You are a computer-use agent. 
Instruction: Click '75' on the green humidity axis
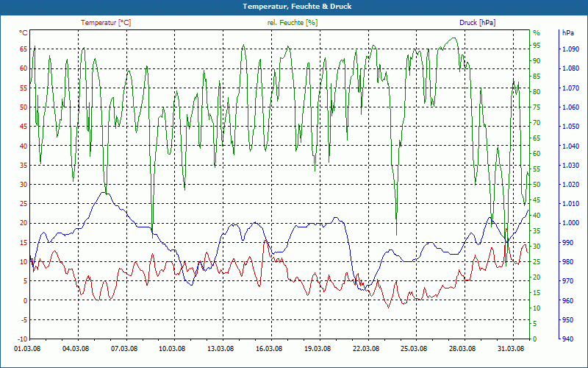coord(537,107)
